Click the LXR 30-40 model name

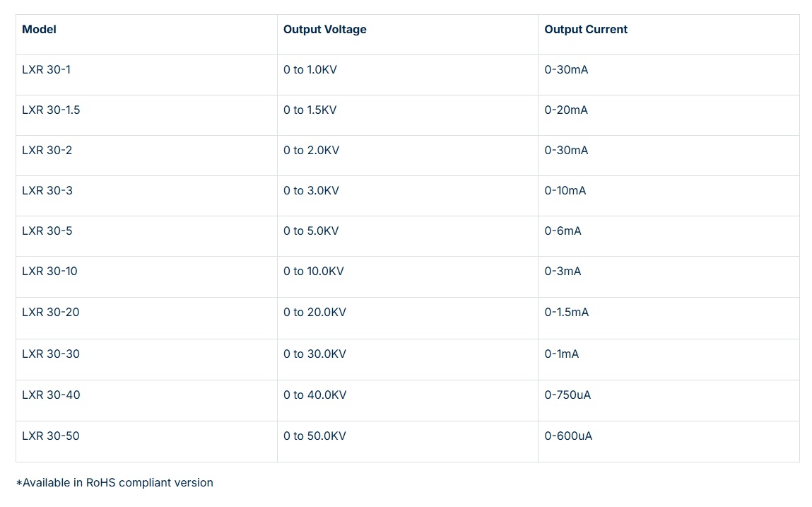(51, 395)
